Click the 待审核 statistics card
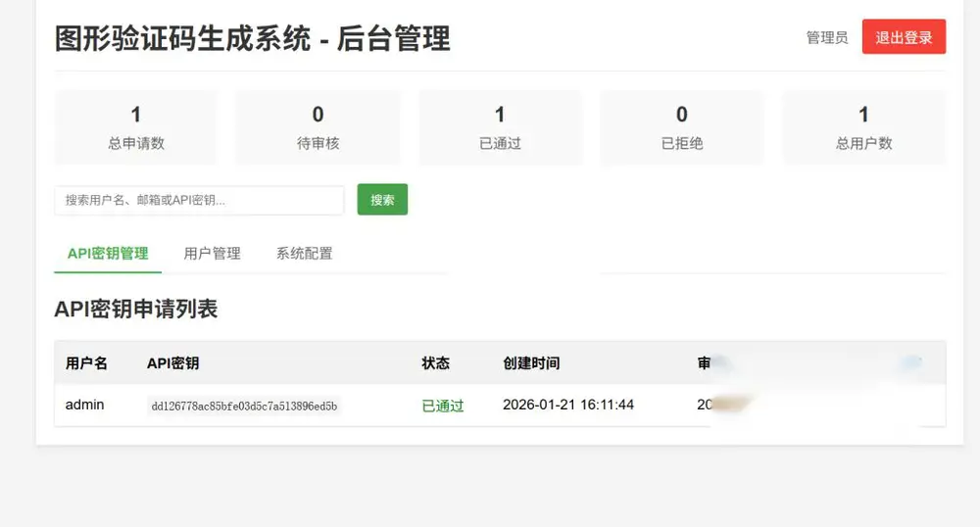The height and width of the screenshot is (527, 980). coord(318,128)
